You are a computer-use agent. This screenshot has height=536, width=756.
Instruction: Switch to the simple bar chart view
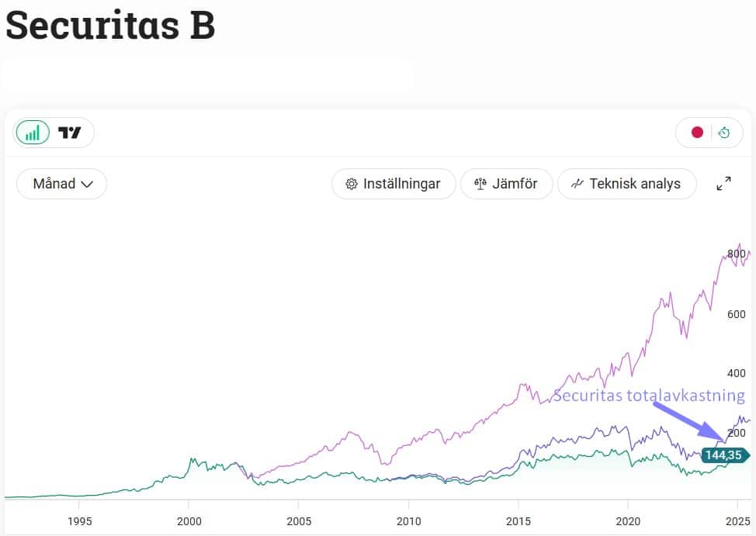[33, 133]
